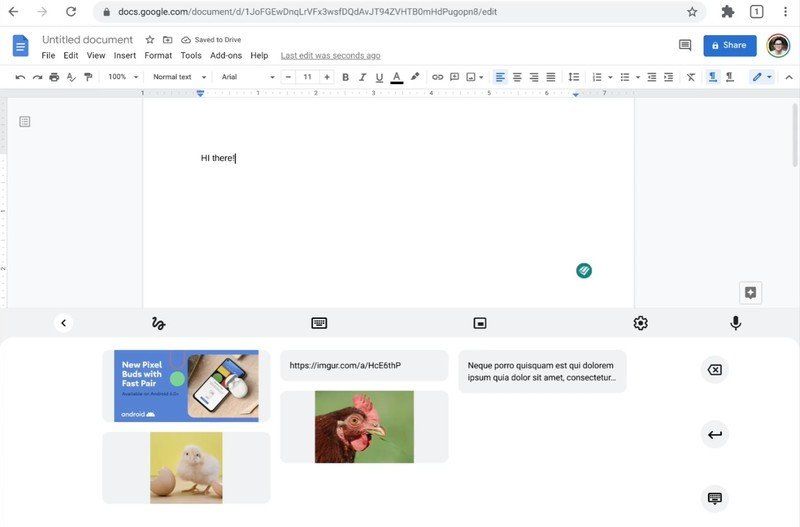Paste the Pixel Buds image clip
Viewport: 800px width, 527px height.
point(186,386)
